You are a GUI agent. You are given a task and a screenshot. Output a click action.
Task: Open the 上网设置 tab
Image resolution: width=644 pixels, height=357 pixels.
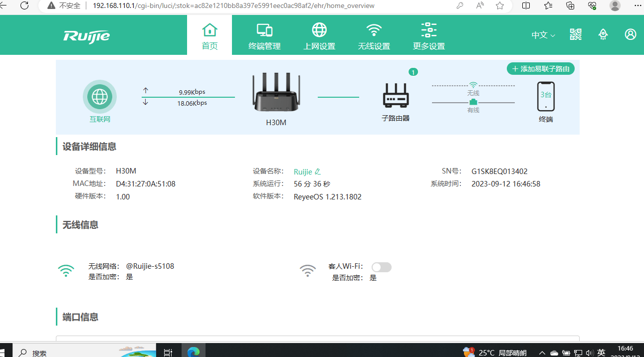319,36
